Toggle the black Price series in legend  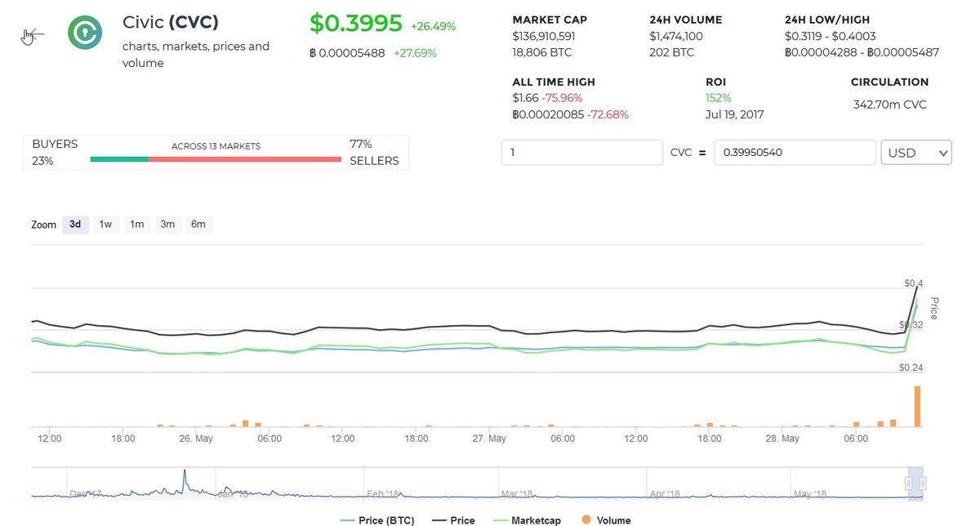pyautogui.click(x=452, y=520)
